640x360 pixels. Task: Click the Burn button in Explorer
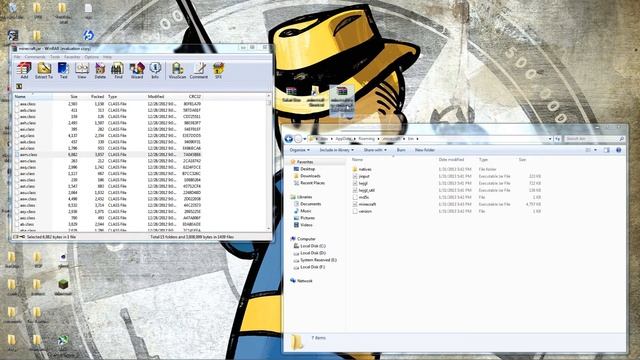401,150
